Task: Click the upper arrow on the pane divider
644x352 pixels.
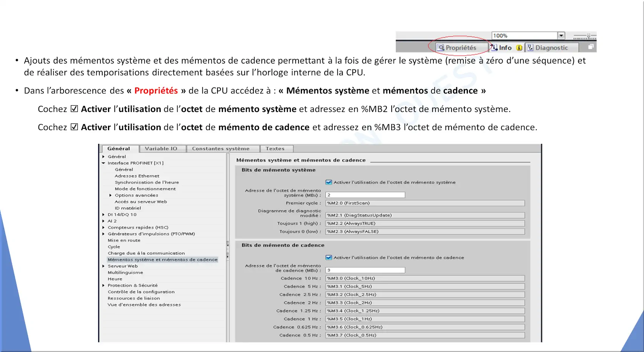Action: pyautogui.click(x=228, y=245)
